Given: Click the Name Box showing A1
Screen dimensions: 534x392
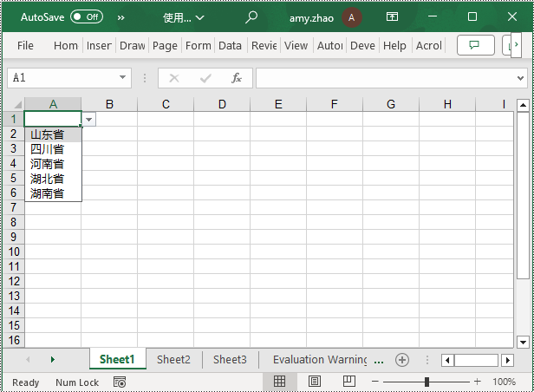Looking at the screenshot, I should click(63, 78).
